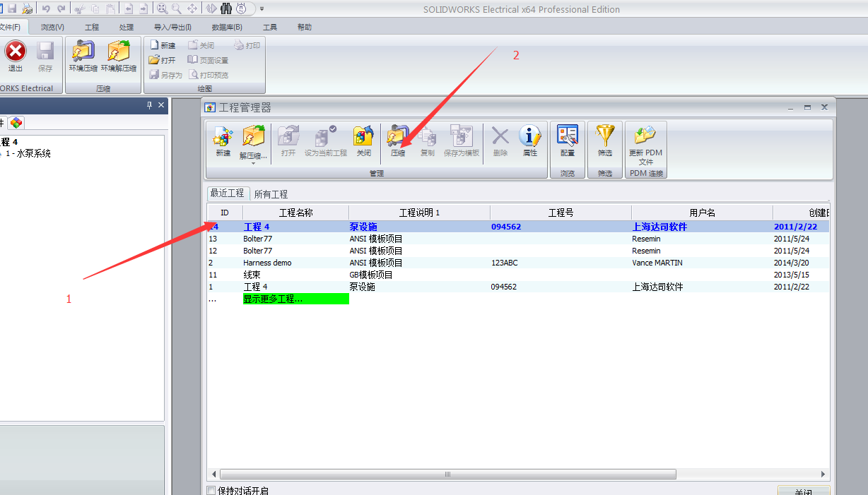Click the 解压缩 icon in 工程管理器
The image size is (868, 495).
(253, 136)
